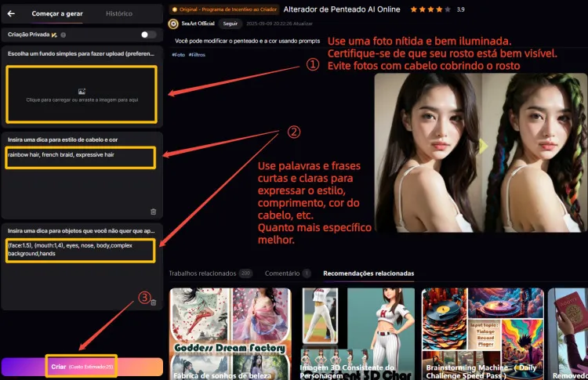Delete the hairstyle prompt with trash icon
Viewport: 588px width, 380px height.
pos(153,212)
